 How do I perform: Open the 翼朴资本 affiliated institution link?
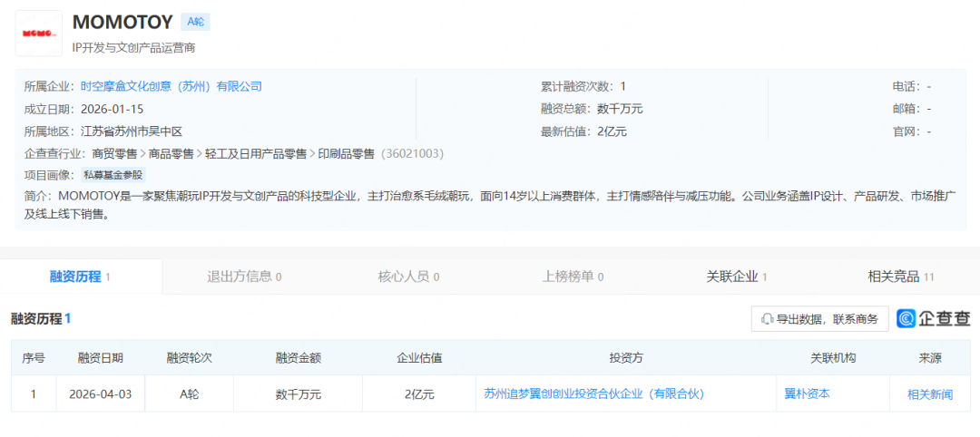point(807,393)
